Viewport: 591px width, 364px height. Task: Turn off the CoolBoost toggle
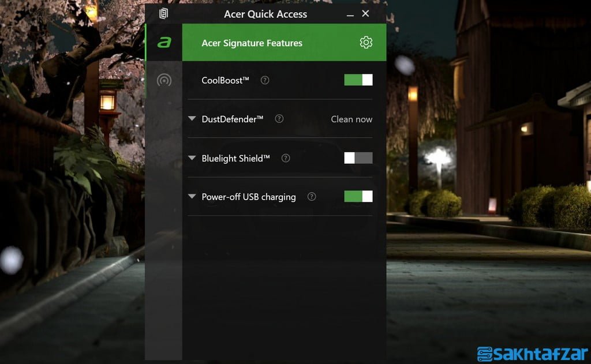coord(358,80)
